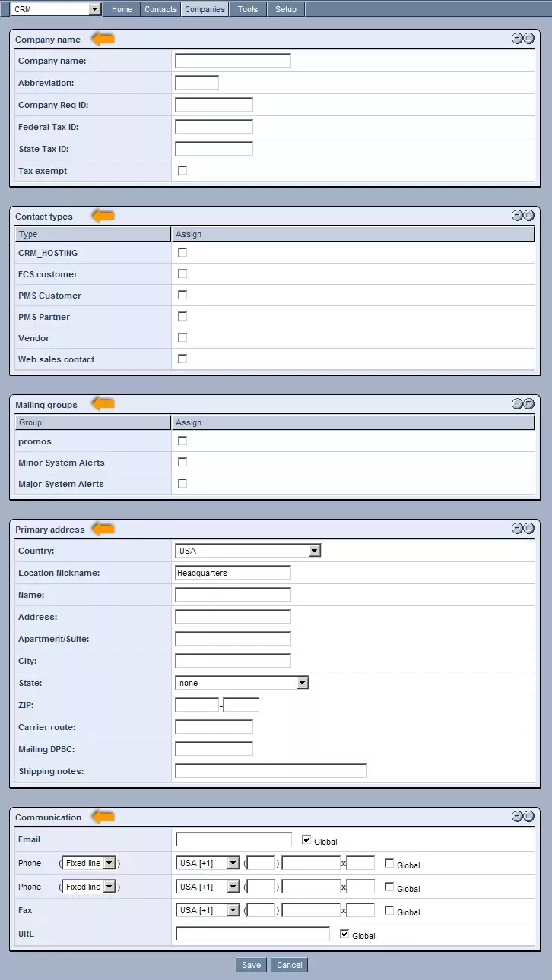Viewport: 552px width, 980px height.
Task: Switch to the Contacts tab
Action: (x=160, y=9)
